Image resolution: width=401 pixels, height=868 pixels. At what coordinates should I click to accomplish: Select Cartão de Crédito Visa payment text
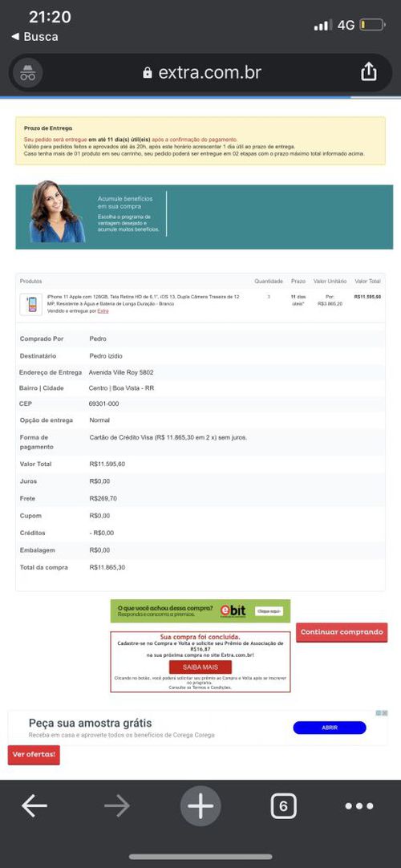tap(168, 437)
